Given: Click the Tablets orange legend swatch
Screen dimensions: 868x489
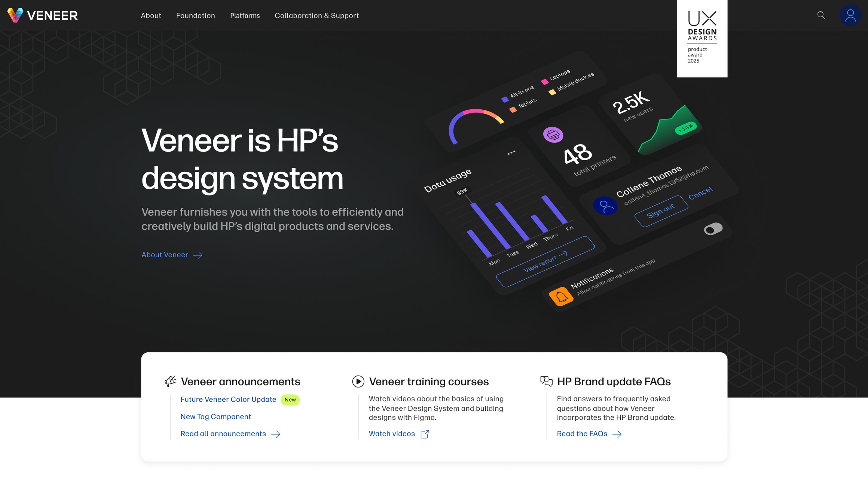Looking at the screenshot, I should point(513,110).
